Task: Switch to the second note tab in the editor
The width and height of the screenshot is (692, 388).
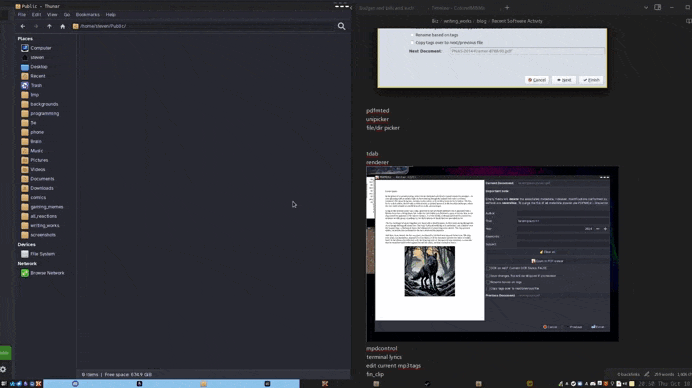Action: coord(458,8)
